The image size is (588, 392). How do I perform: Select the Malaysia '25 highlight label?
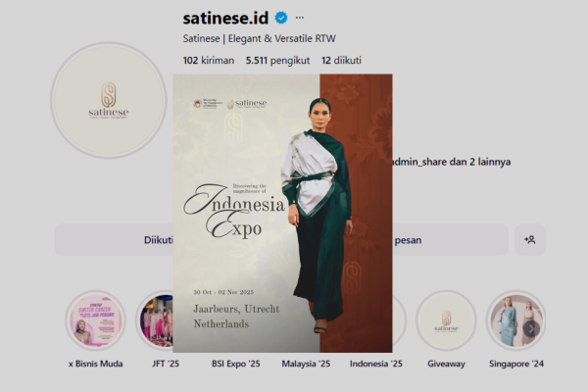pyautogui.click(x=307, y=364)
